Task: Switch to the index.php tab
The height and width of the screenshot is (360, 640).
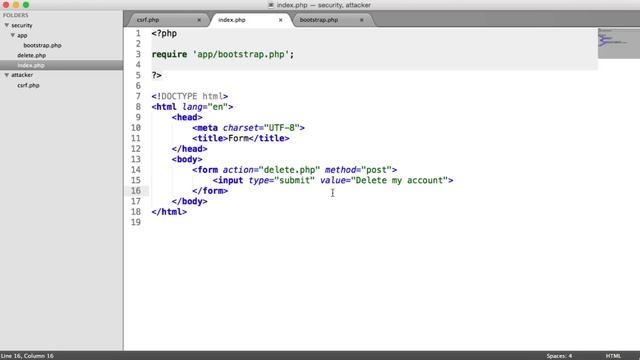Action: pyautogui.click(x=232, y=20)
